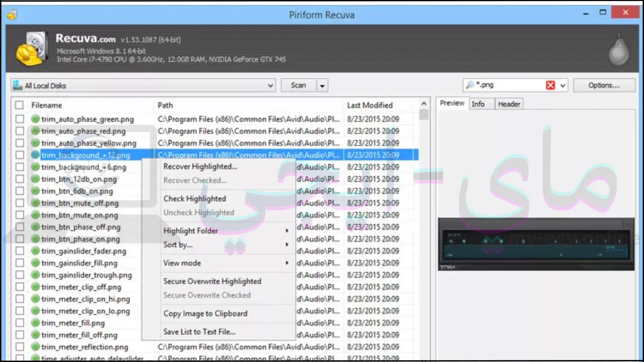Click the Header tab panel icon
The width and height of the screenshot is (644, 362).
[x=509, y=104]
